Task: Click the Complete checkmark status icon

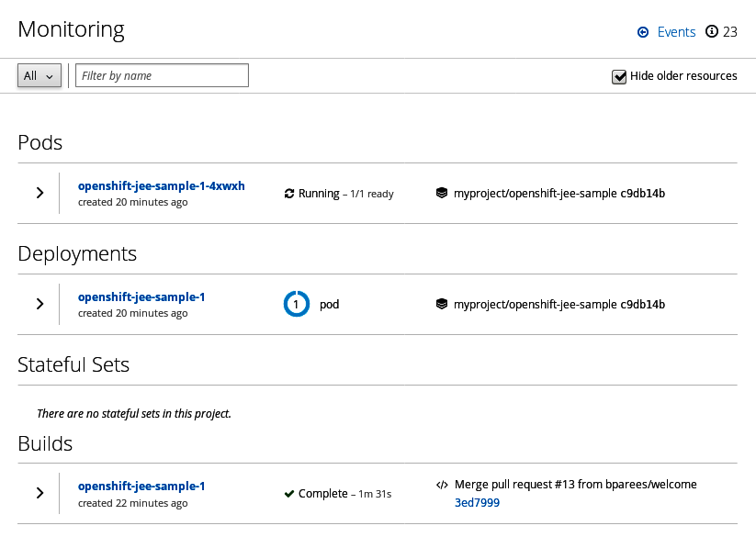Action: (289, 494)
